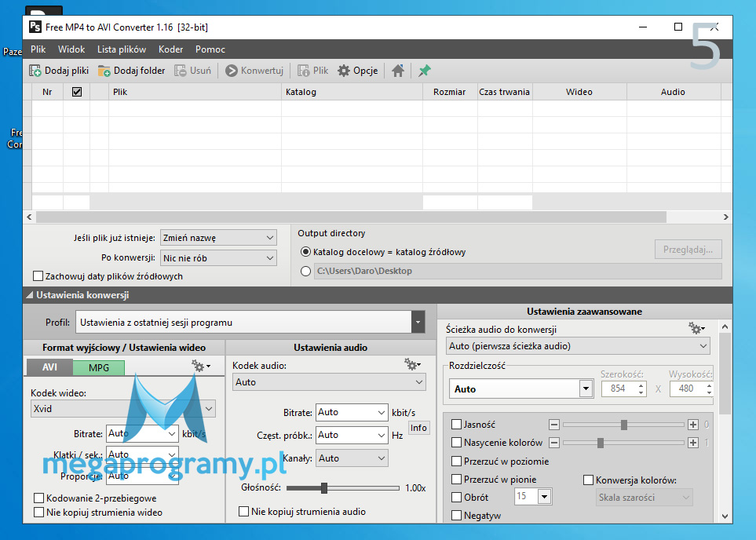Click the Plik toolbar button icon

click(303, 71)
